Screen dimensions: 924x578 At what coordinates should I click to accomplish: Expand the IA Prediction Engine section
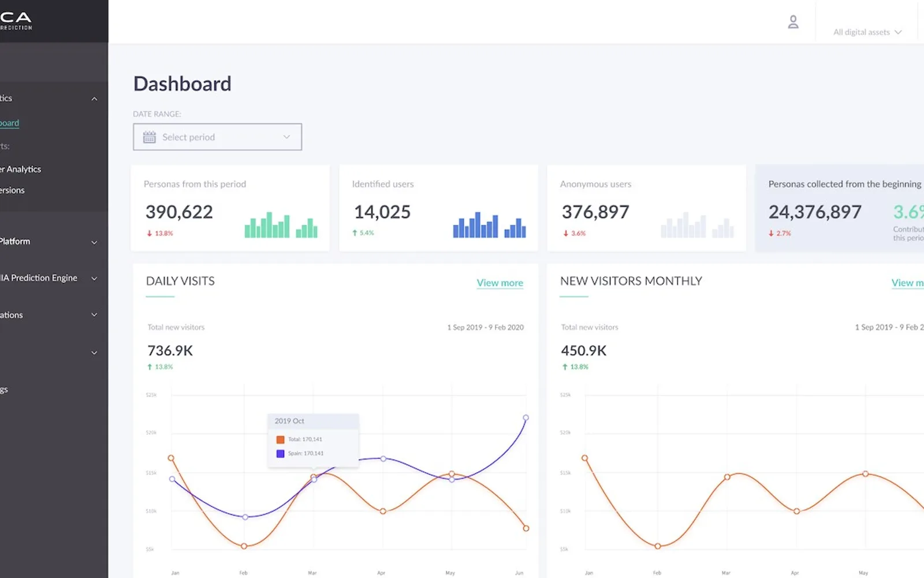(x=94, y=279)
